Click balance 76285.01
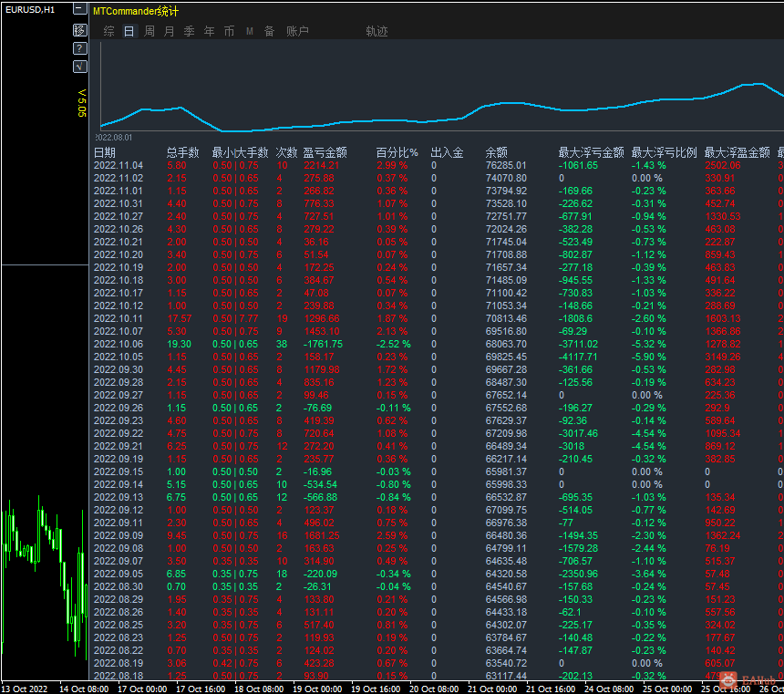784x694 pixels. 506,166
